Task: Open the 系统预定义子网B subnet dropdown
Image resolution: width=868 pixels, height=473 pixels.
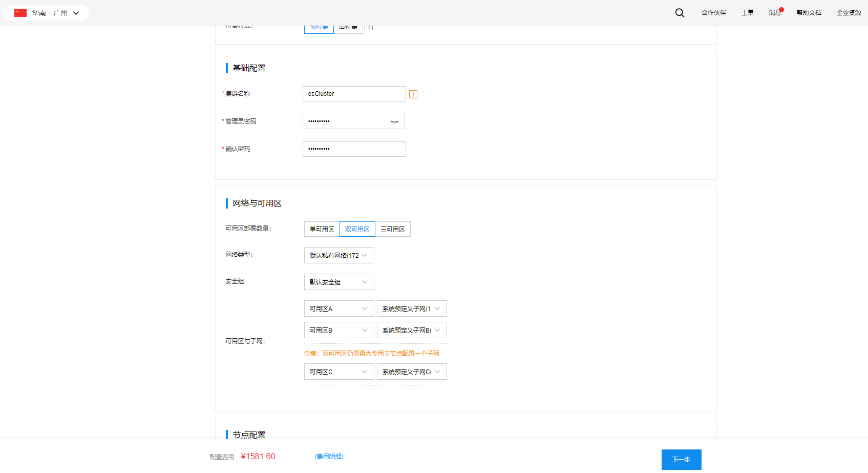Action: tap(411, 330)
